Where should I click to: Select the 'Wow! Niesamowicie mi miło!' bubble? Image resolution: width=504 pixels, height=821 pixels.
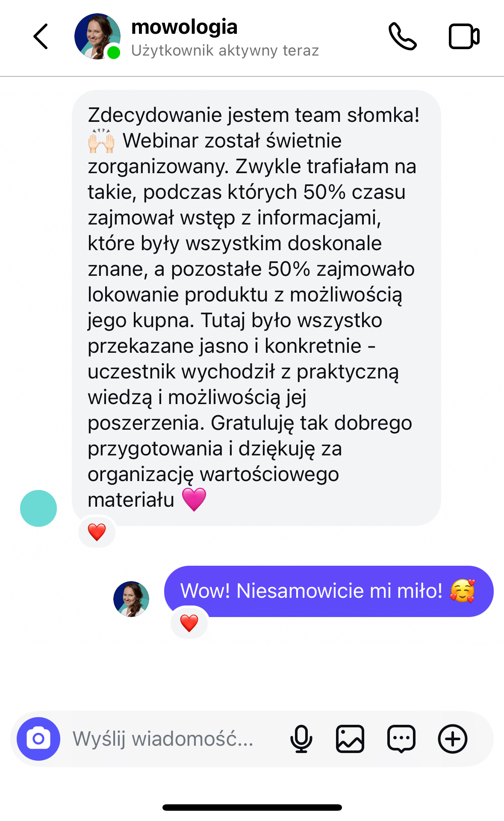(x=329, y=591)
